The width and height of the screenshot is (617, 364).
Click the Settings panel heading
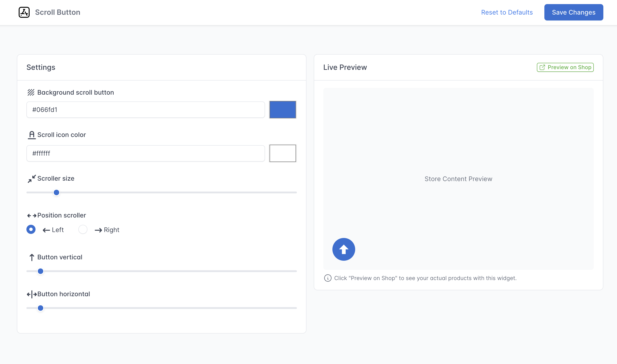[x=41, y=67]
